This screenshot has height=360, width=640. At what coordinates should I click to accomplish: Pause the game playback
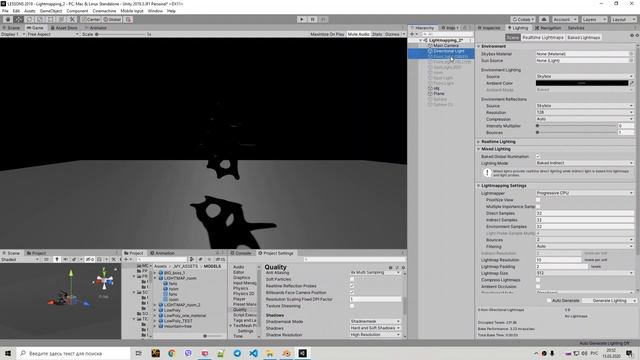(x=312, y=19)
